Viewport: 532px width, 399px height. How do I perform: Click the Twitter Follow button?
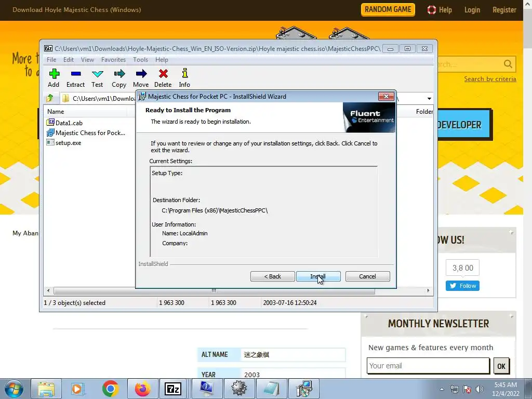pos(462,286)
